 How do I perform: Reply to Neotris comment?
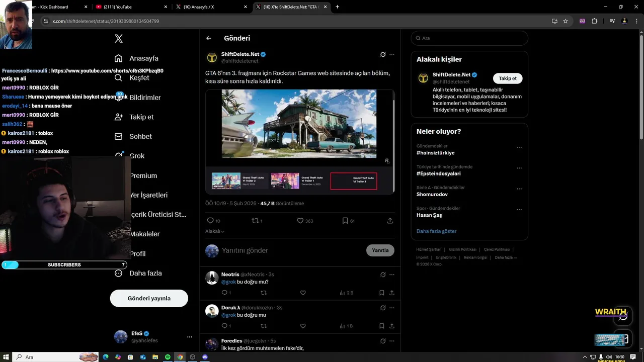[x=226, y=293]
